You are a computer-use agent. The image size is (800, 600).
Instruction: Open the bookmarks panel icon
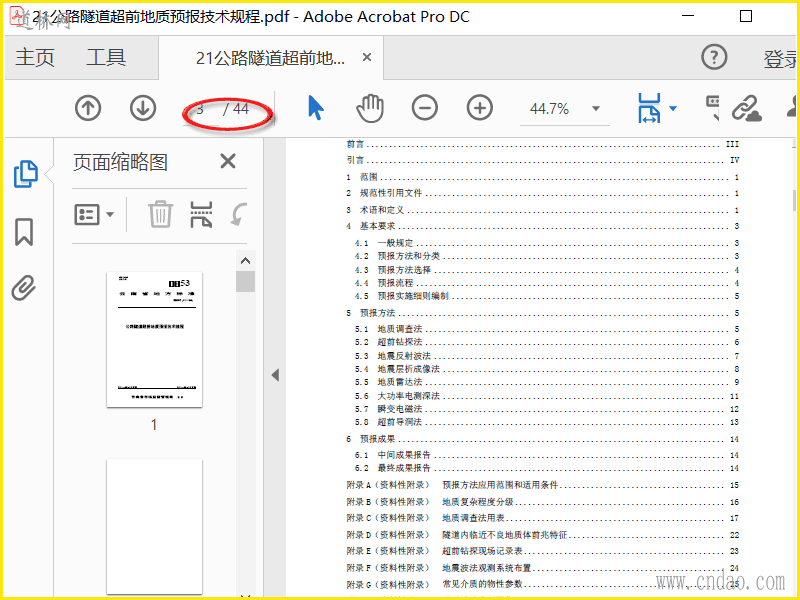[24, 232]
